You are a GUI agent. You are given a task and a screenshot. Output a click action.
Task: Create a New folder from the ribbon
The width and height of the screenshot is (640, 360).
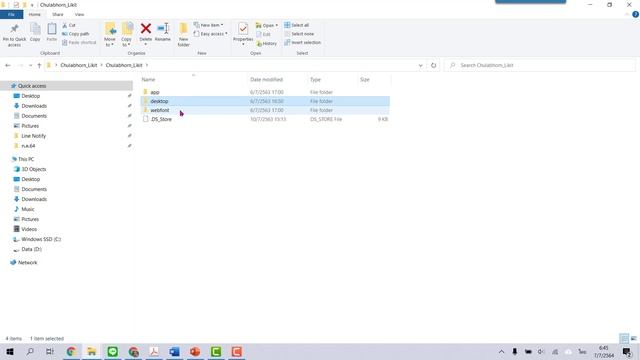click(184, 34)
